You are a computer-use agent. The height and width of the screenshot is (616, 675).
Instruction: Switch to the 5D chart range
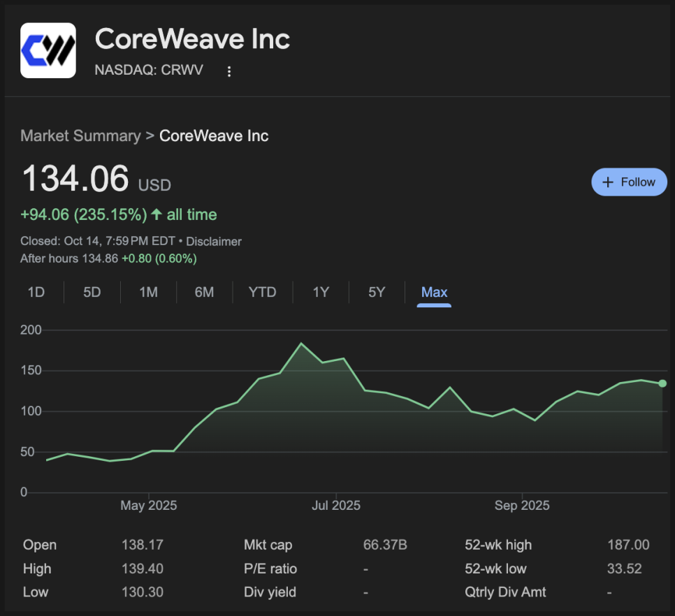pyautogui.click(x=92, y=292)
